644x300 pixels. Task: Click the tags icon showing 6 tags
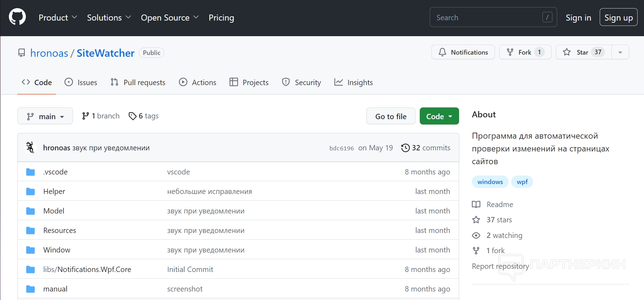coord(132,116)
